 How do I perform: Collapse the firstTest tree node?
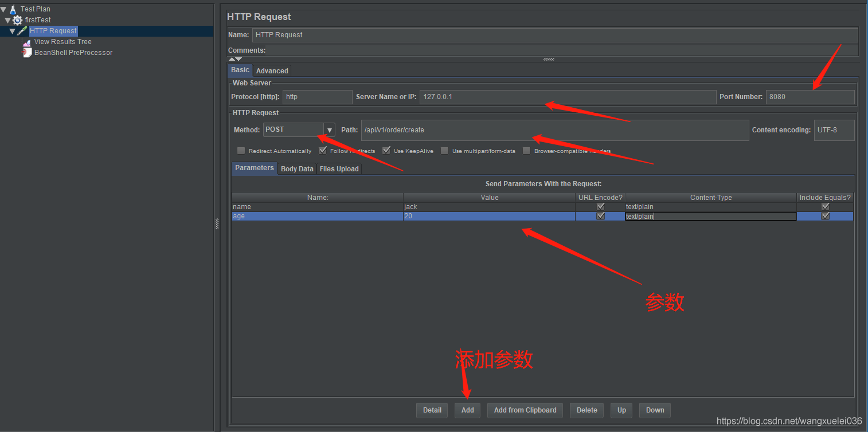pyautogui.click(x=7, y=20)
